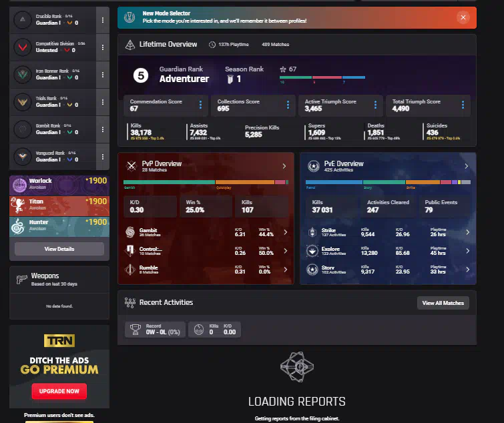Click the commendation breakdown color bar
The width and height of the screenshot is (504, 423).
(x=322, y=77)
